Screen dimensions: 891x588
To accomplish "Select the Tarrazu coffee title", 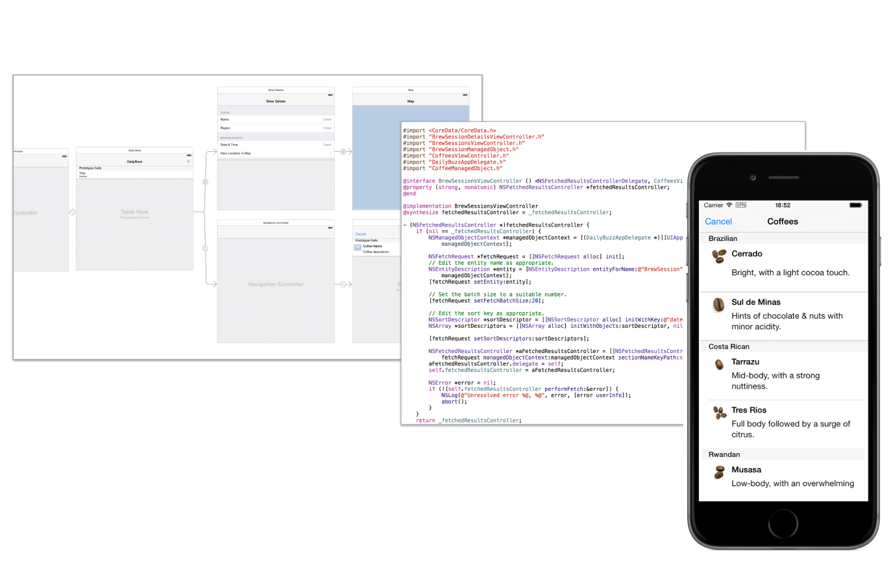I will click(745, 361).
